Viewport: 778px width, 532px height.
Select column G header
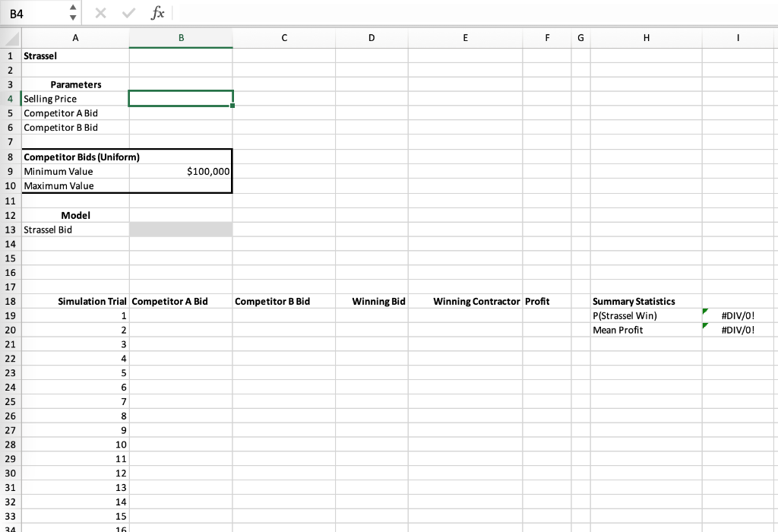coord(581,38)
